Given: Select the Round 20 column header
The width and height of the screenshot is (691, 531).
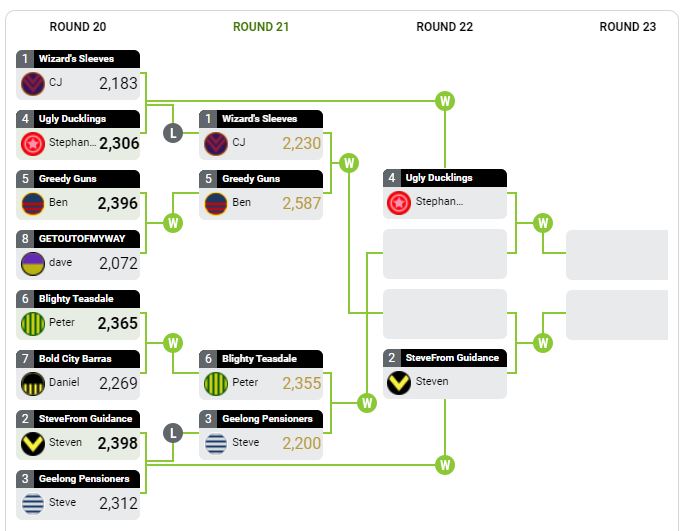Looking at the screenshot, I should tap(78, 27).
